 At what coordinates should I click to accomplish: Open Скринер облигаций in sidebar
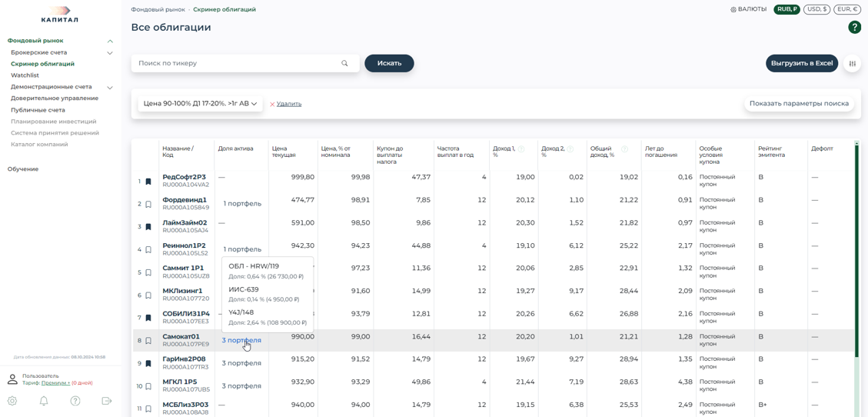(x=42, y=64)
